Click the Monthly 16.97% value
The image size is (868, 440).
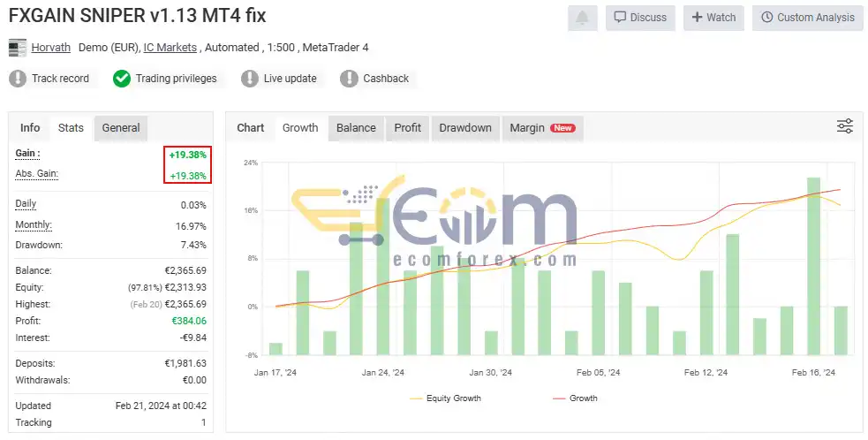point(191,226)
